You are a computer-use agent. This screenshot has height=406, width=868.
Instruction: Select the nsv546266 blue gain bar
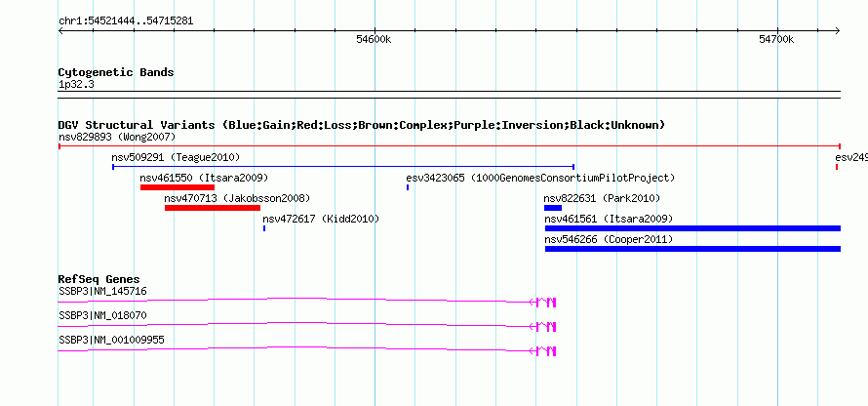693,249
